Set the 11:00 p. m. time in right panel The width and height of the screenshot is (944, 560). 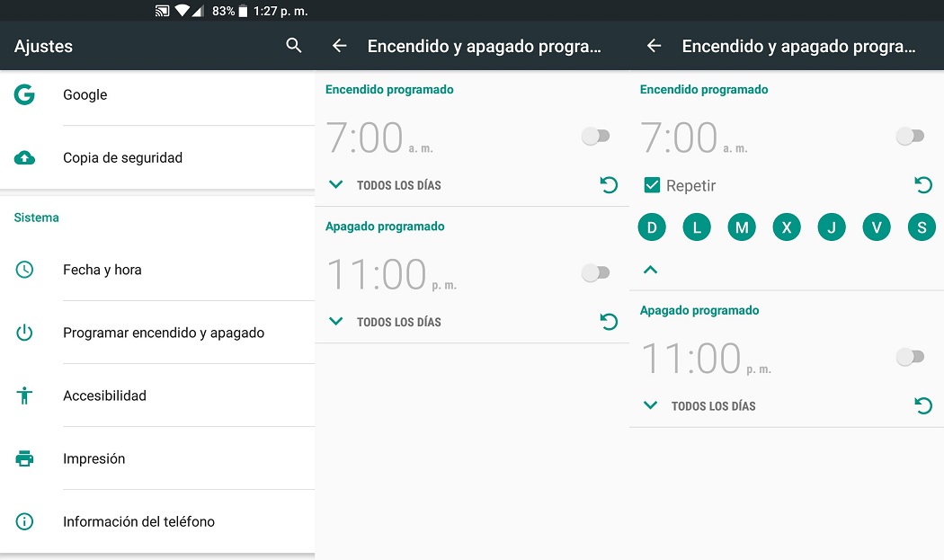pyautogui.click(x=706, y=359)
